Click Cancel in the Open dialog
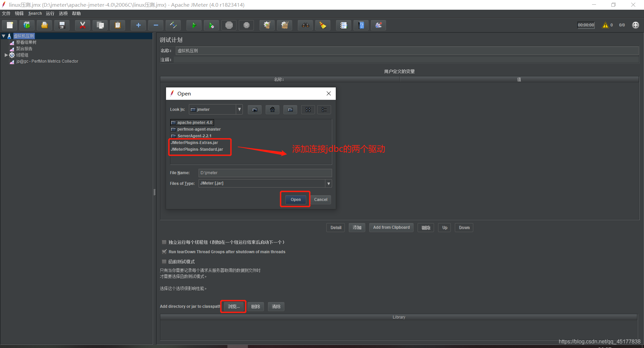 click(x=321, y=200)
